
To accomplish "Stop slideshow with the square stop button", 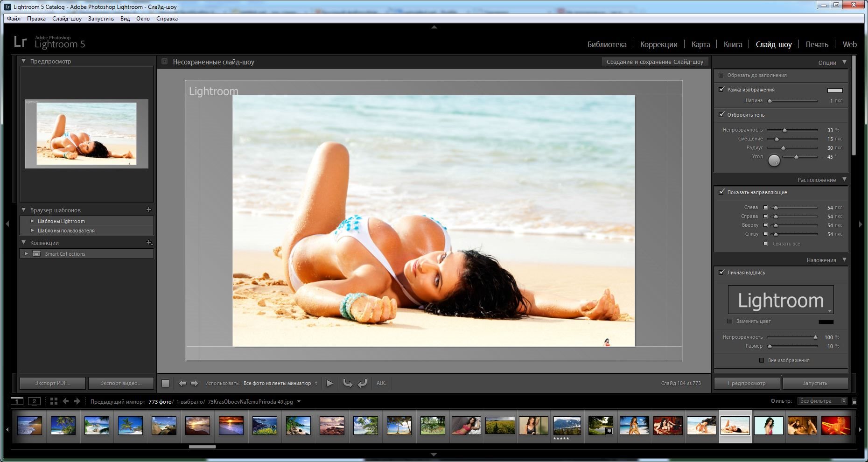I will (x=165, y=383).
